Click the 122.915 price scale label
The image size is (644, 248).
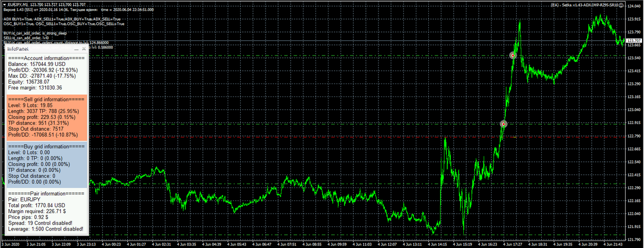point(634,122)
